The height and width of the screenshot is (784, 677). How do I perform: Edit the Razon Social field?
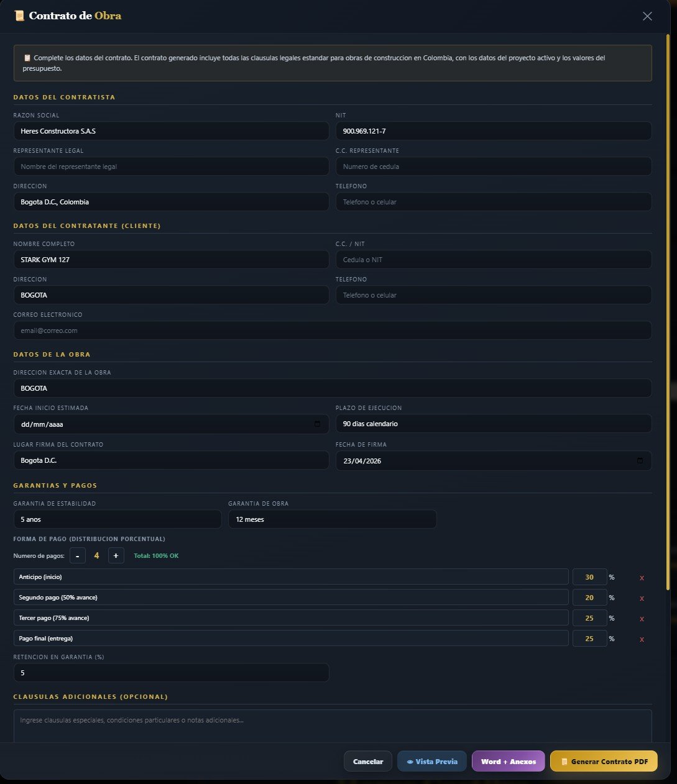(171, 131)
